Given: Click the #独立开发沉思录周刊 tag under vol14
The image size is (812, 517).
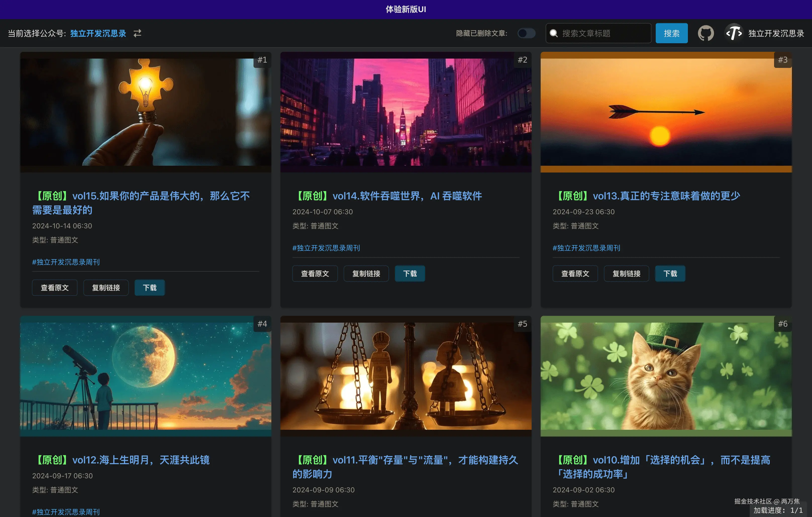Looking at the screenshot, I should point(326,248).
